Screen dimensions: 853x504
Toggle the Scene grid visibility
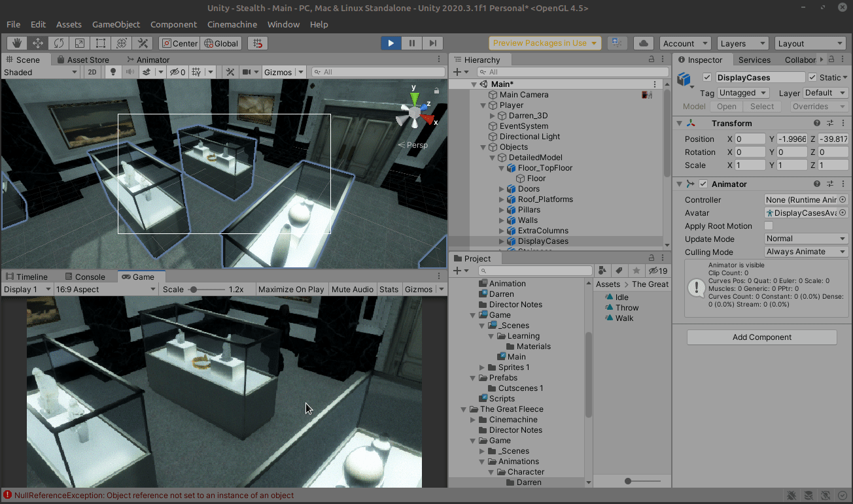tap(198, 72)
